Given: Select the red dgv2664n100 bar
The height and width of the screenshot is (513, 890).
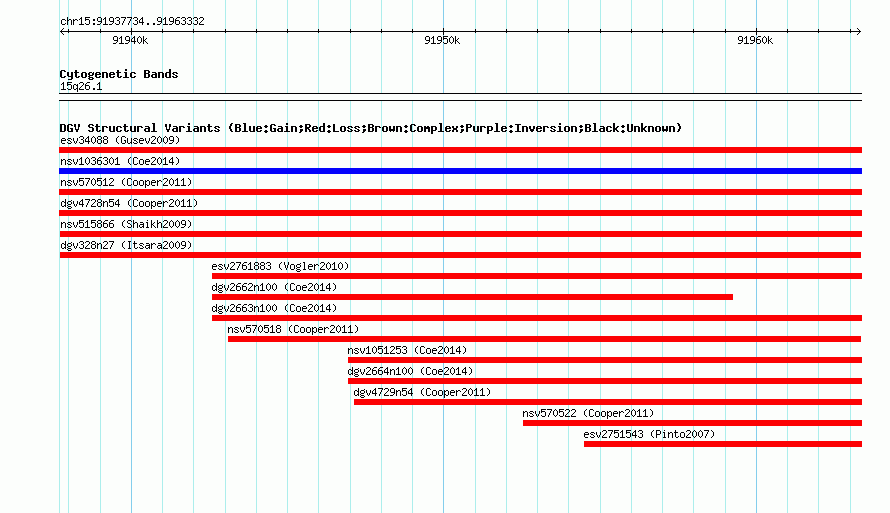Looking at the screenshot, I should pyautogui.click(x=605, y=381).
